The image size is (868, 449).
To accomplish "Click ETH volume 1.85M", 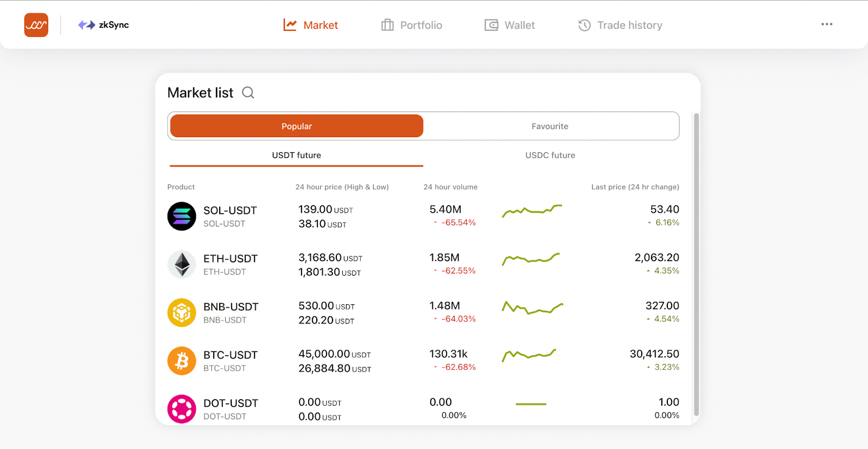I will (x=444, y=258).
